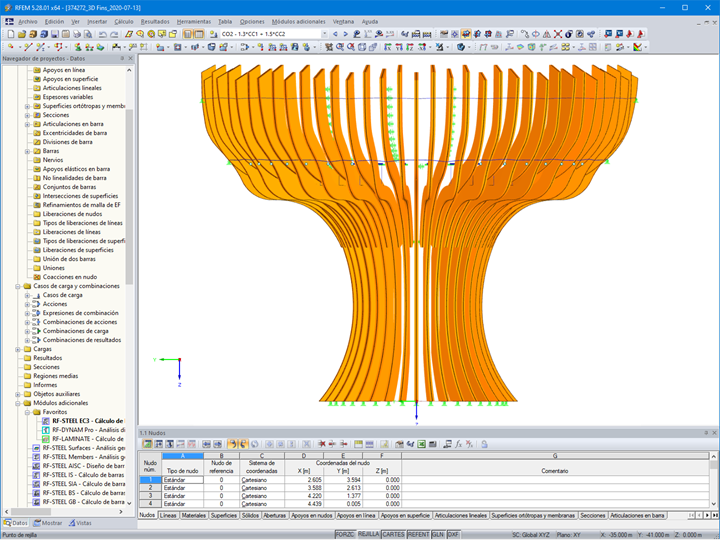
Task: Switch to the Datos navigator tab
Action: click(x=16, y=523)
